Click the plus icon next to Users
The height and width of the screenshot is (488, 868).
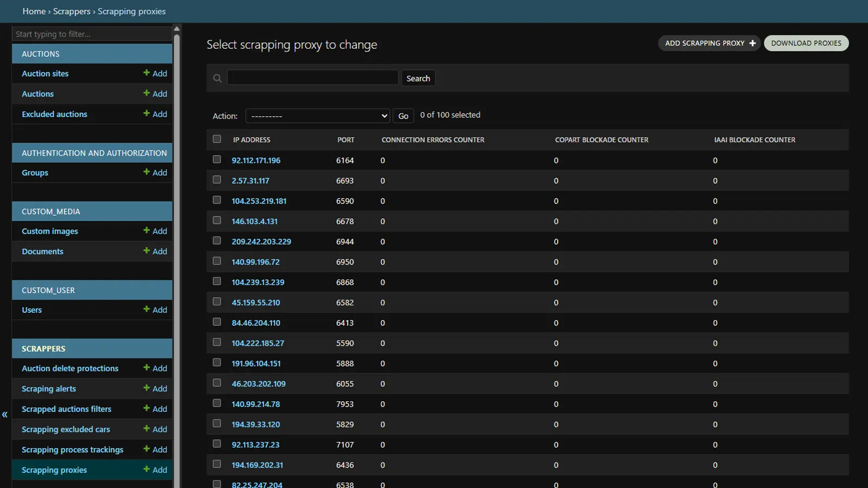(x=146, y=309)
